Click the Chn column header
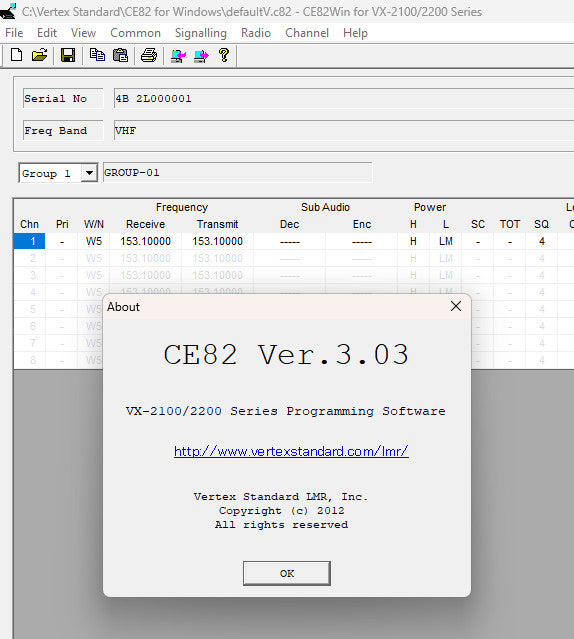This screenshot has width=574, height=639. click(29, 224)
